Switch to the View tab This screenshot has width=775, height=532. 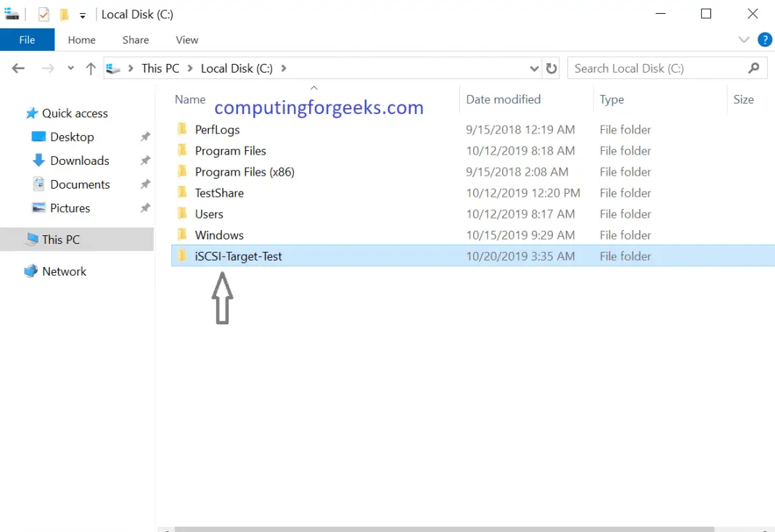click(186, 40)
